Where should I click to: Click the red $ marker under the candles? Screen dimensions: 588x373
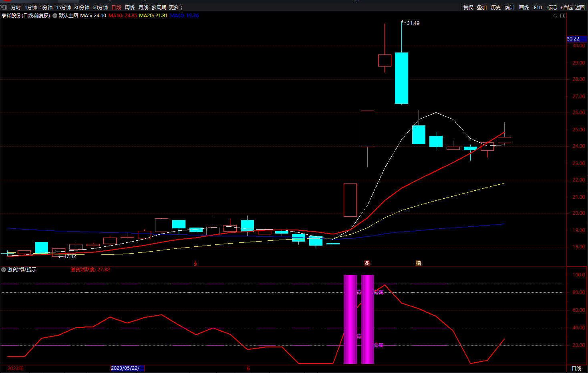click(195, 264)
